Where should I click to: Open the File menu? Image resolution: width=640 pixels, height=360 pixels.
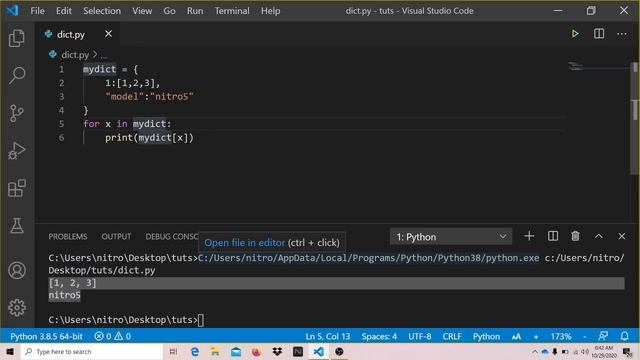click(37, 11)
